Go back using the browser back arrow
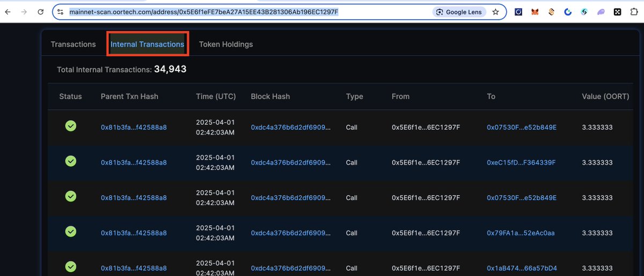Viewport: 644px width, 276px height. (8, 12)
